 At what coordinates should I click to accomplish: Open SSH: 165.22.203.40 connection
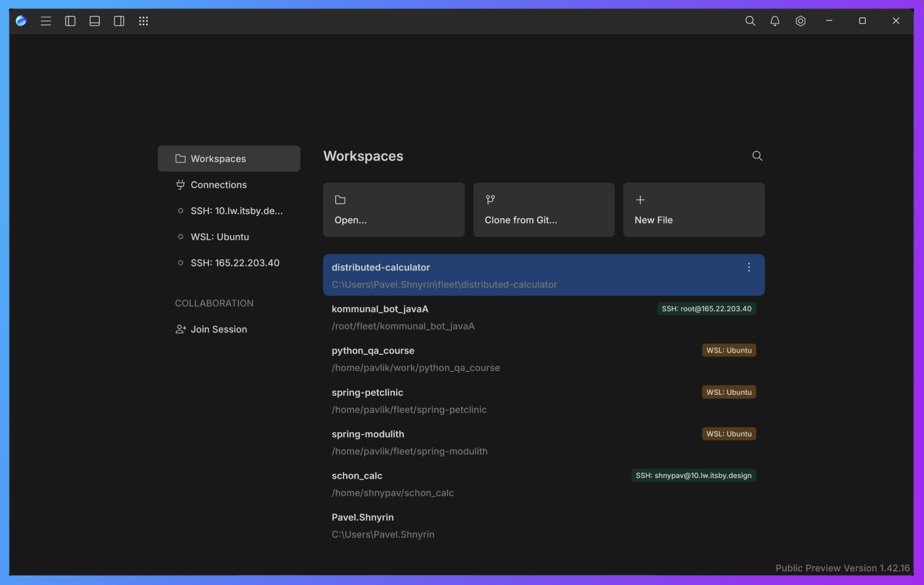pyautogui.click(x=229, y=263)
